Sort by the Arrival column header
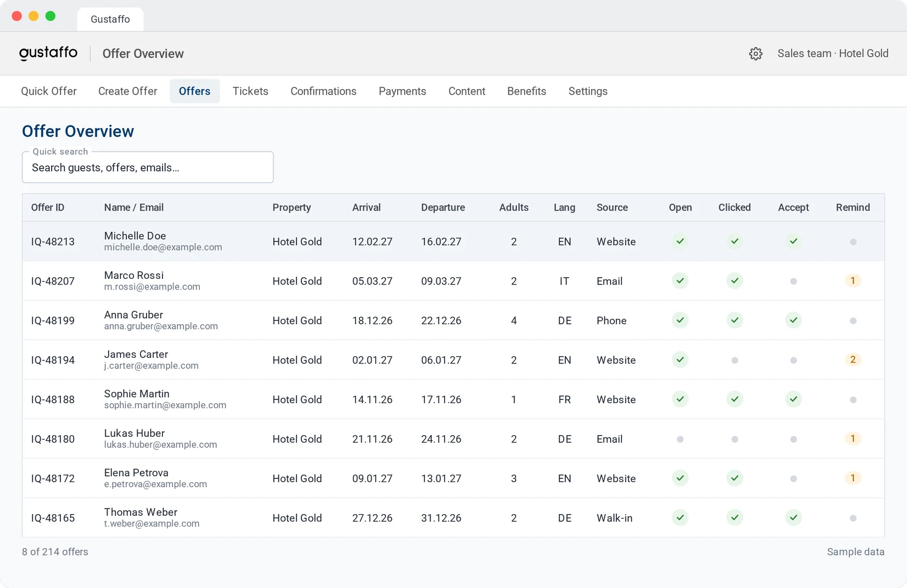 click(366, 207)
